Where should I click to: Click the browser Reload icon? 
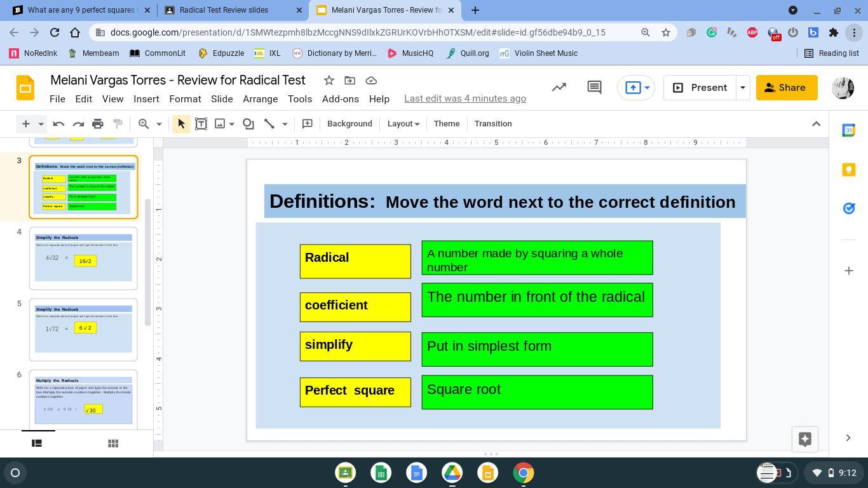[55, 32]
